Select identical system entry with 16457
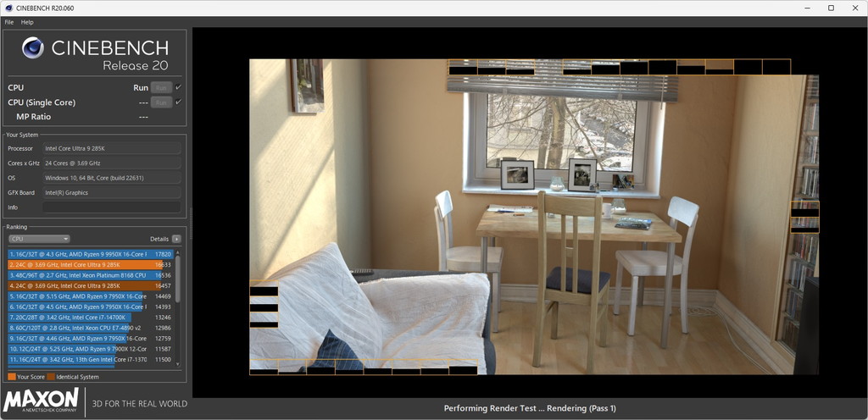This screenshot has height=420, width=868. 91,285
